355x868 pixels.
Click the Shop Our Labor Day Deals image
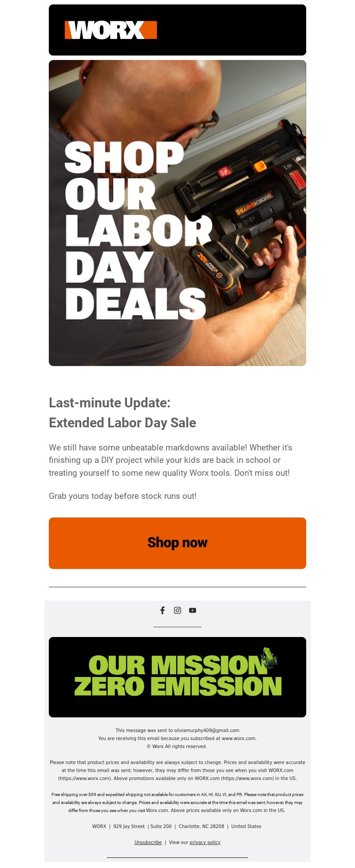point(177,213)
